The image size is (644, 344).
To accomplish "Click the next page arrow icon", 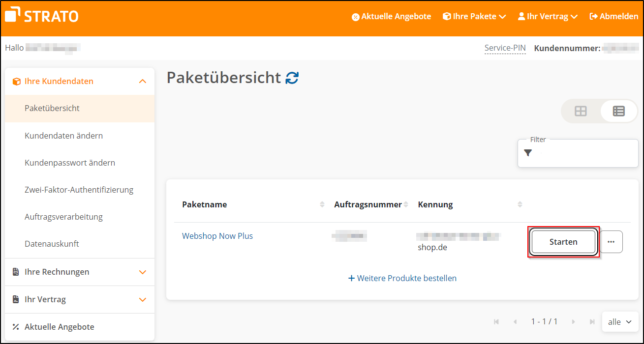I will (573, 321).
